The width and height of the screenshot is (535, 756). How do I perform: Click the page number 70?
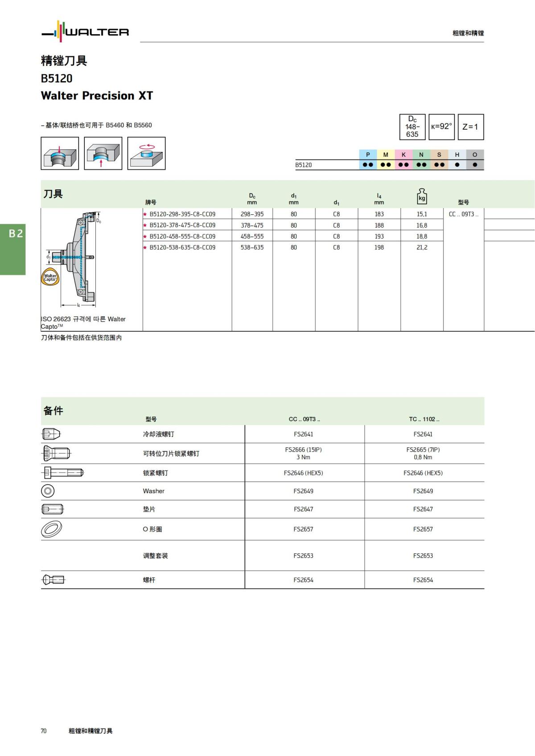pyautogui.click(x=44, y=731)
